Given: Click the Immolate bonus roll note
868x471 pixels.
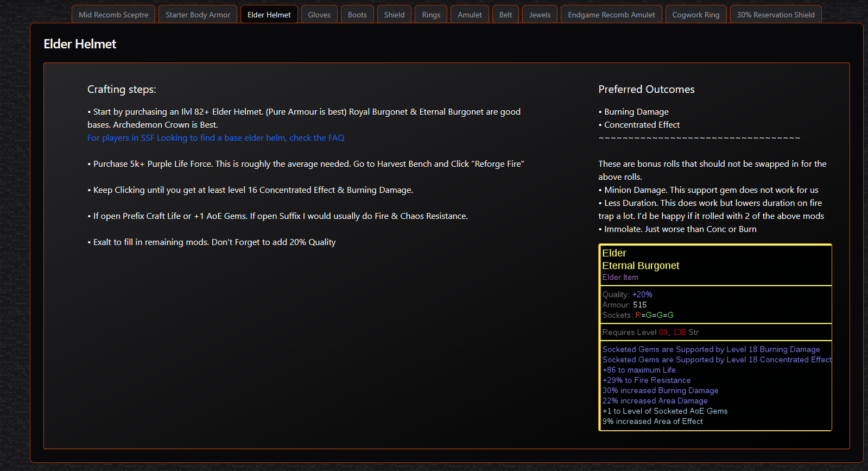Looking at the screenshot, I should (x=677, y=229).
